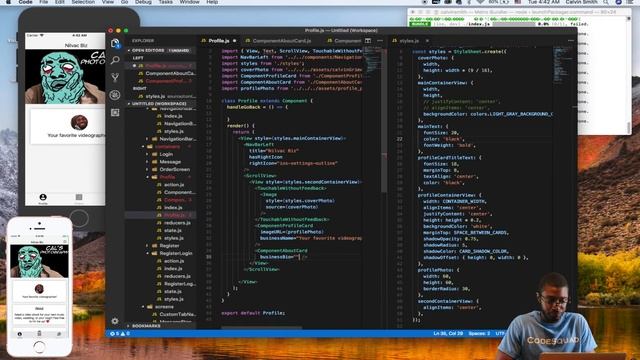
Task: Open more actions menu of left editor group
Action: [380, 41]
